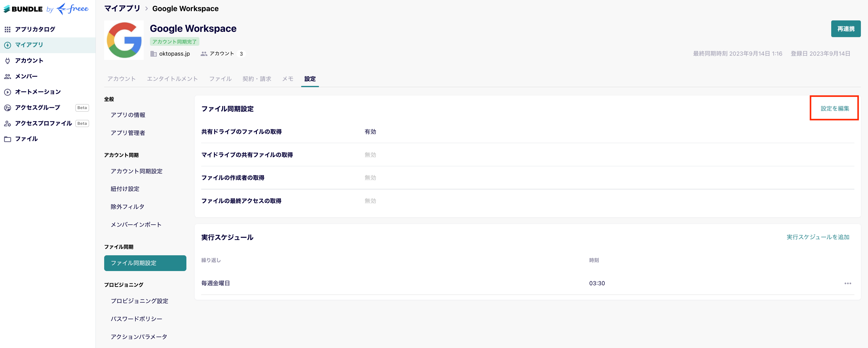Click the App Catalog grid icon
The height and width of the screenshot is (348, 868).
click(7, 29)
